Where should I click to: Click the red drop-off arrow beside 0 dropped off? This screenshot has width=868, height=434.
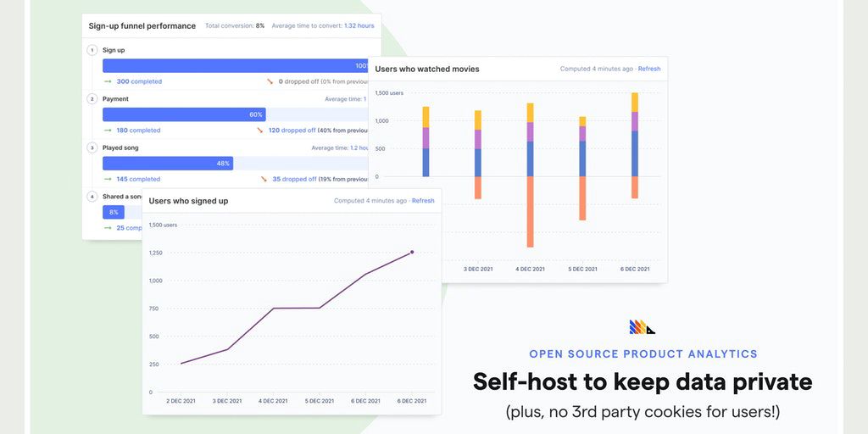(270, 81)
